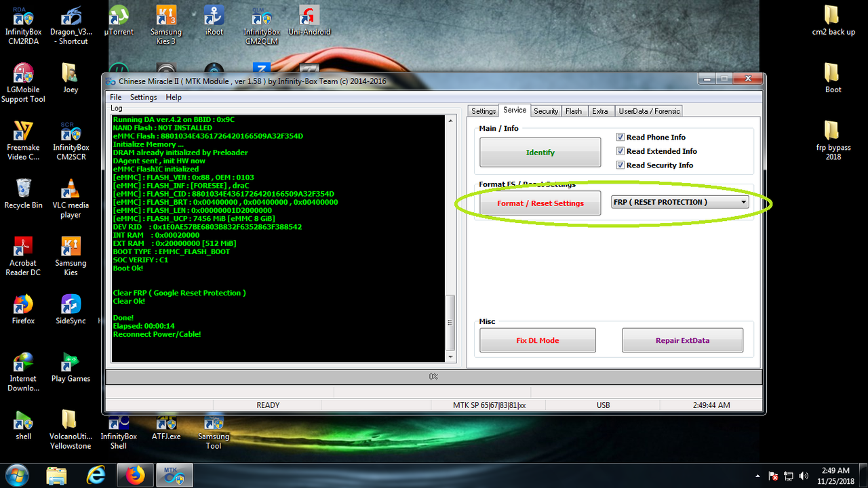The image size is (868, 488).
Task: Click the USB status bar entry
Action: click(603, 405)
